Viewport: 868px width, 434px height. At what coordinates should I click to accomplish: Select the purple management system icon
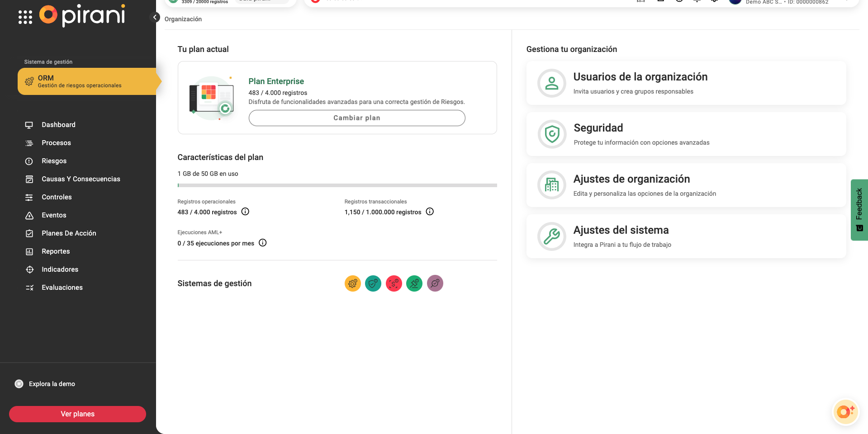435,283
